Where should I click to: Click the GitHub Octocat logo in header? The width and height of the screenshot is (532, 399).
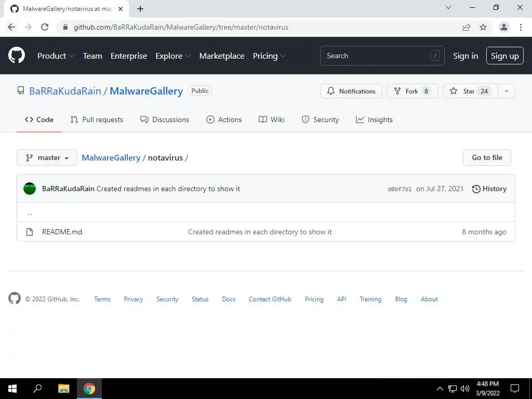[x=16, y=56]
